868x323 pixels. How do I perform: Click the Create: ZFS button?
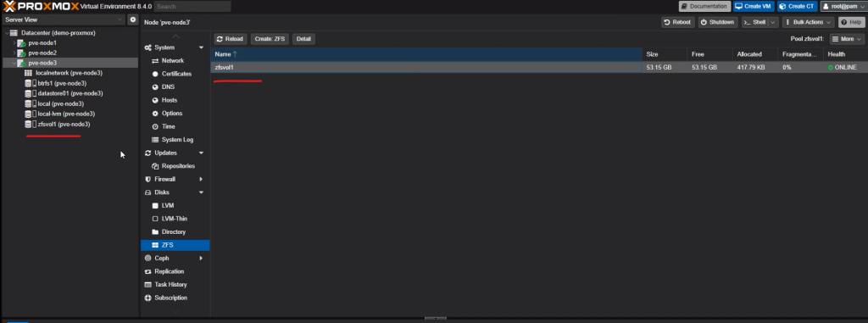270,39
